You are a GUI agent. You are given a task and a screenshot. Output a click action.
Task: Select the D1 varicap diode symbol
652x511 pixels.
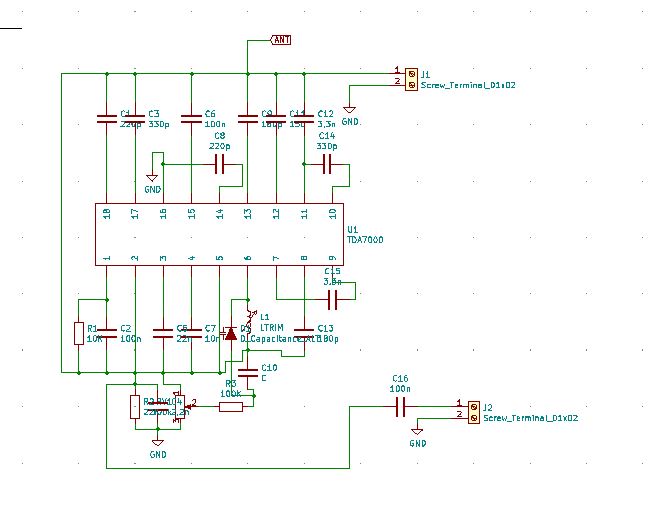(x=231, y=334)
